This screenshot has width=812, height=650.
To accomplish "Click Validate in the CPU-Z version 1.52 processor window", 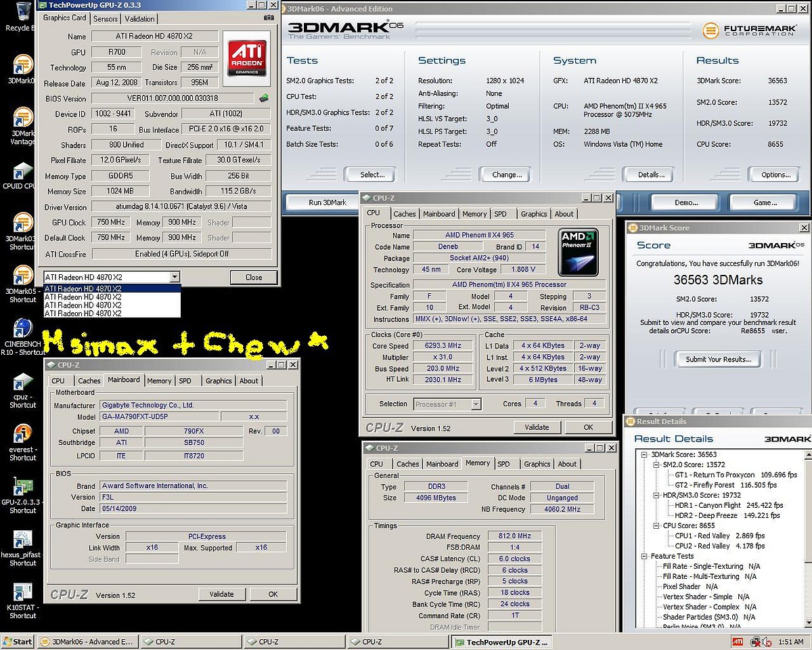I will tap(537, 427).
